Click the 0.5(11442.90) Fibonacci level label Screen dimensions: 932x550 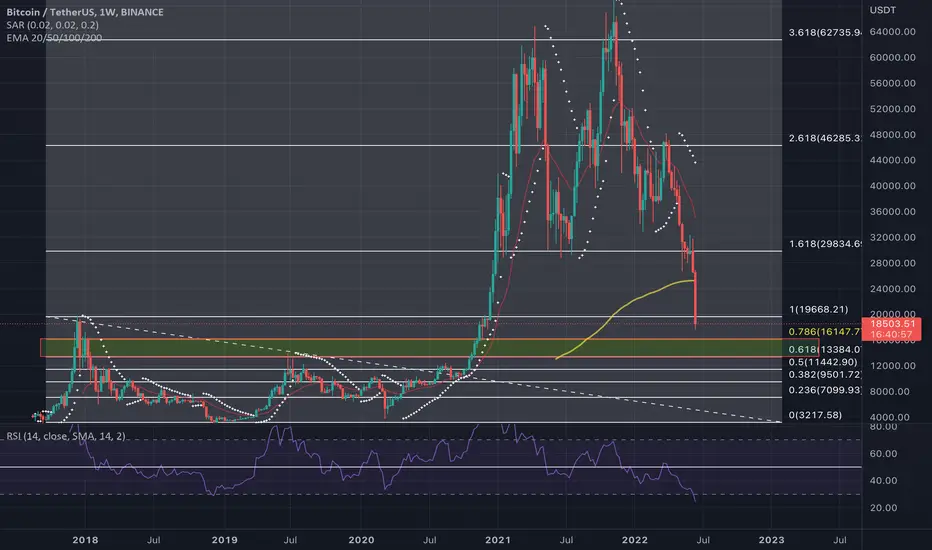(823, 362)
